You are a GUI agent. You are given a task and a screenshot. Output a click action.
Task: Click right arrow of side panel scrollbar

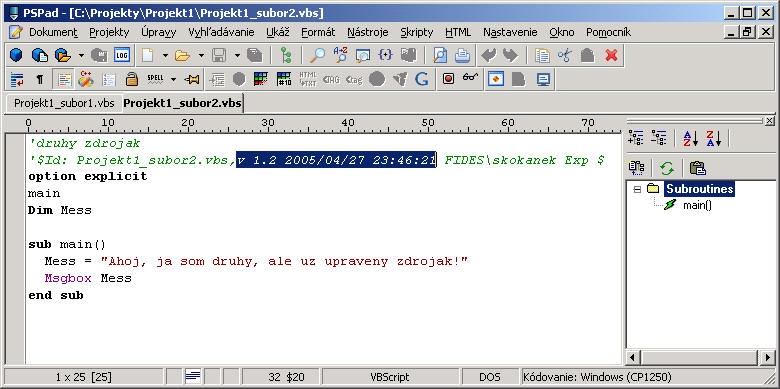coord(767,357)
